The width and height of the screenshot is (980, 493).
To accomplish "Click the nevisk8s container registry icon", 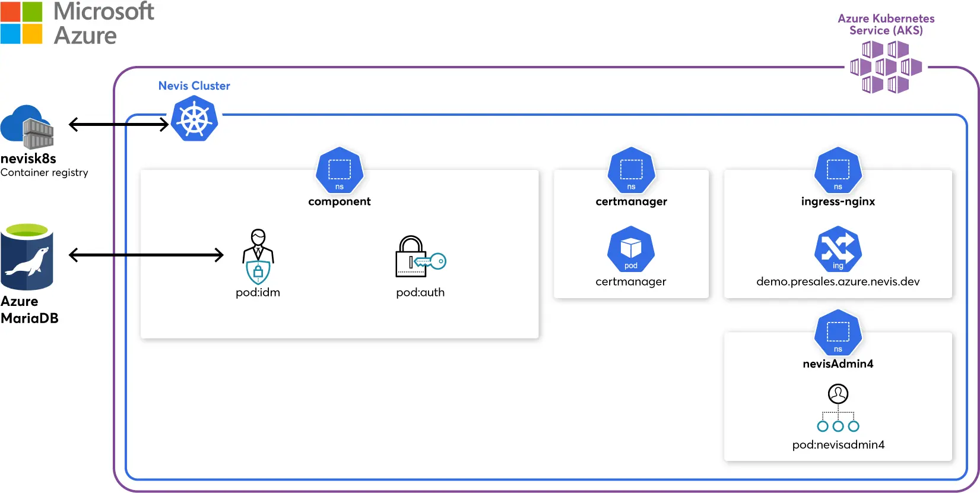I will (27, 127).
